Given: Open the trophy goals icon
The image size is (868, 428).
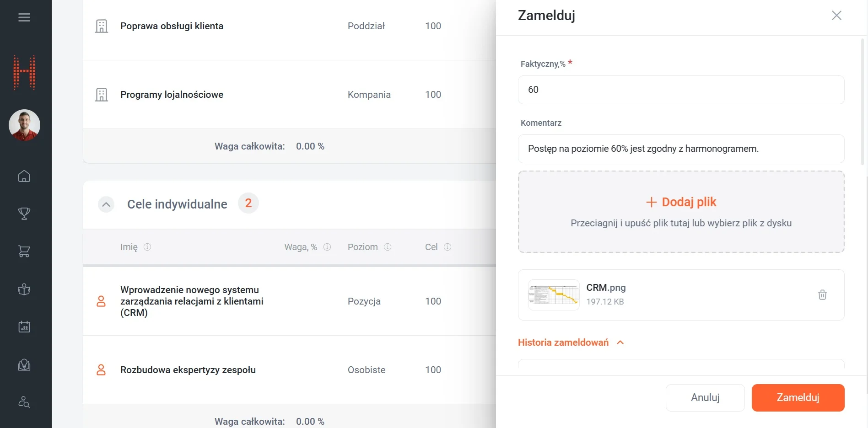Looking at the screenshot, I should (24, 214).
